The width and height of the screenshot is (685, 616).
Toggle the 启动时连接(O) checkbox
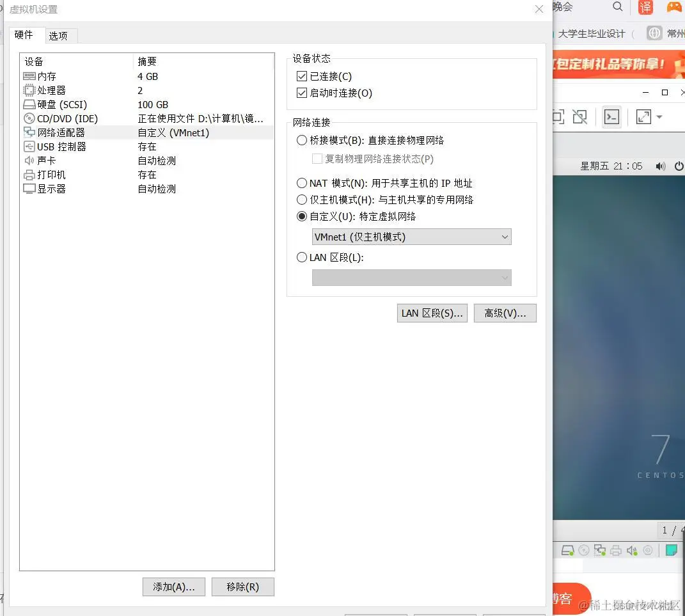pos(301,93)
